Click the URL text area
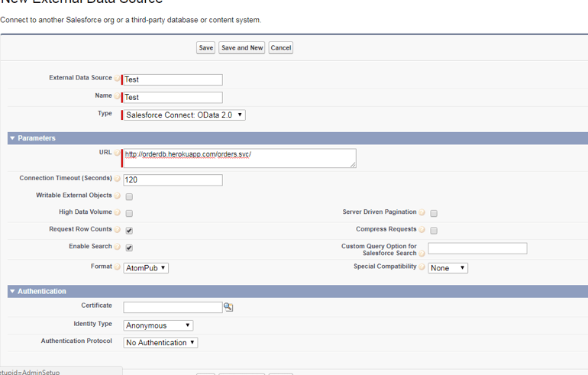 pyautogui.click(x=240, y=158)
